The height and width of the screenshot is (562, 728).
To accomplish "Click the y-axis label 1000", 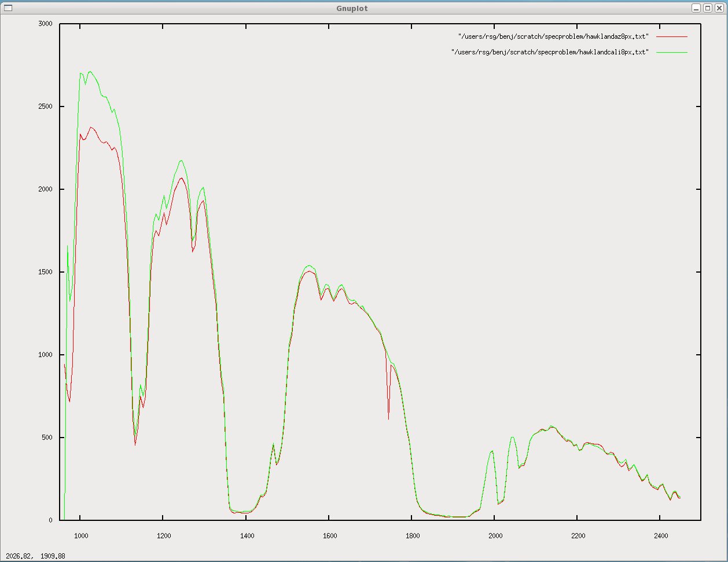I will [46, 355].
